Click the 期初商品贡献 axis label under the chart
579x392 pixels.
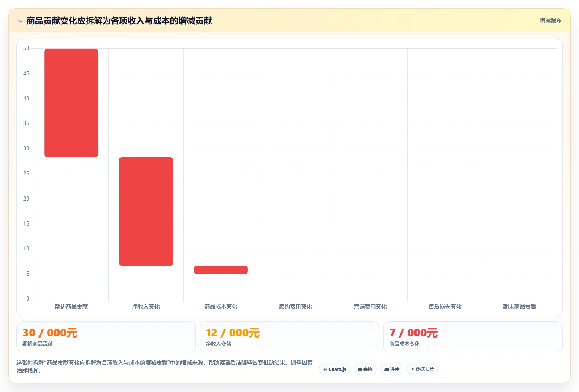(71, 306)
